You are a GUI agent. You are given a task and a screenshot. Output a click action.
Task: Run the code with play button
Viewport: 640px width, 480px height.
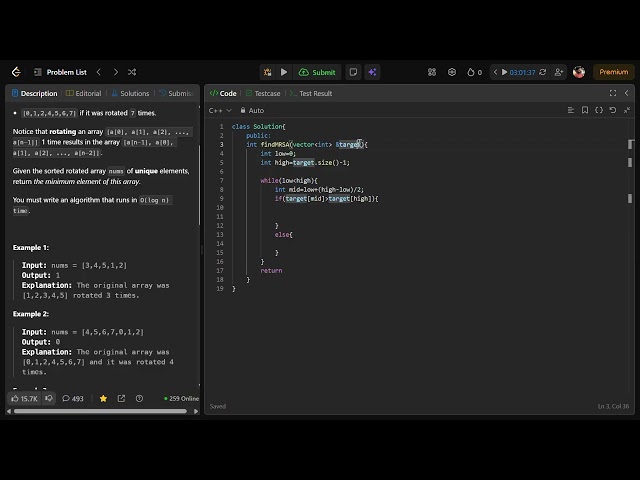[284, 72]
